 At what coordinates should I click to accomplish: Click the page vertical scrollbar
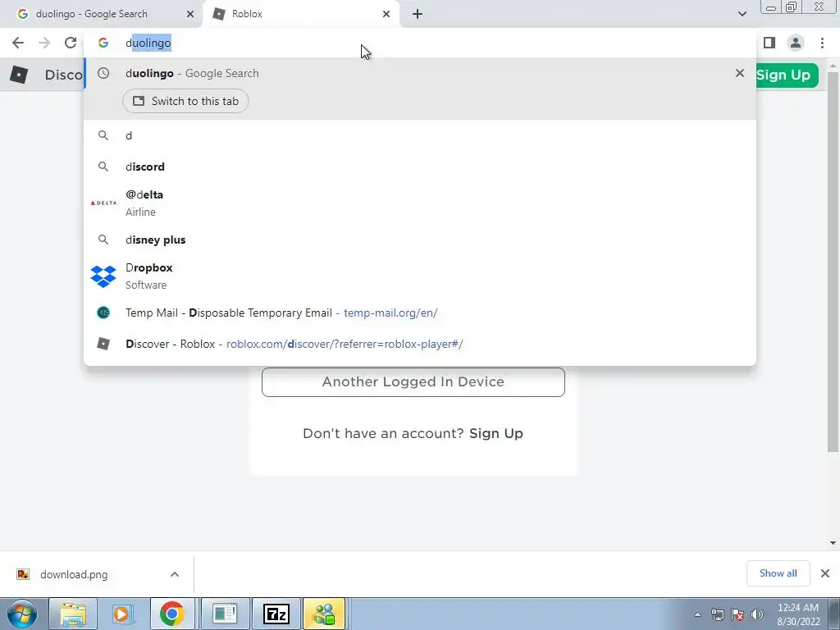[x=833, y=262]
